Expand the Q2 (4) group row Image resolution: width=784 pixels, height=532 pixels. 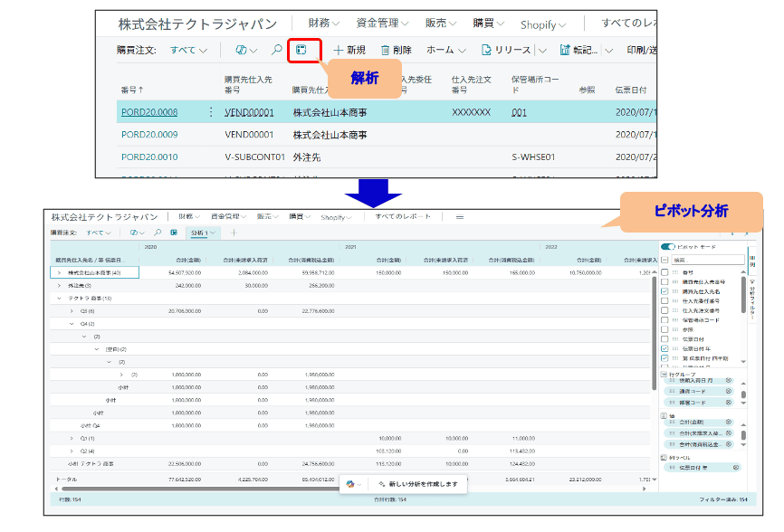72,451
